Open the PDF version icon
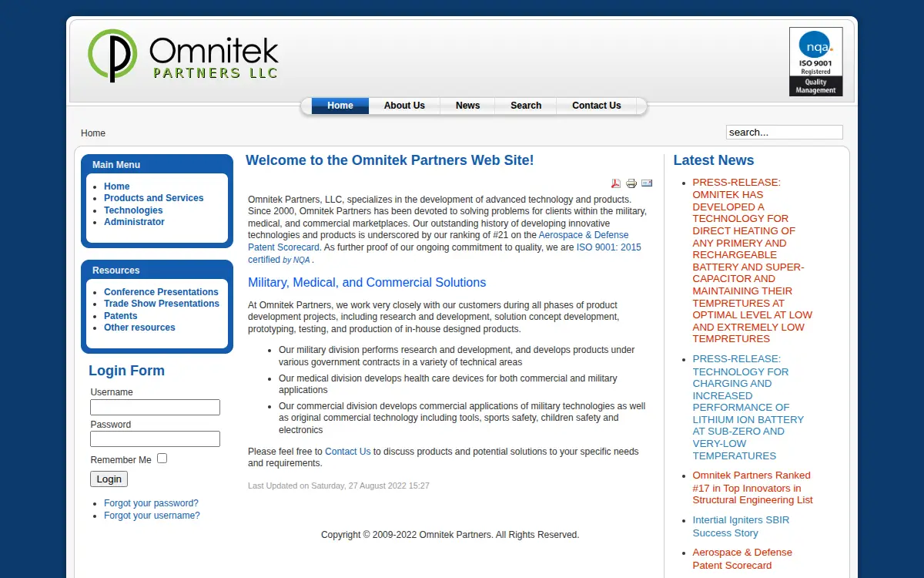 (616, 183)
